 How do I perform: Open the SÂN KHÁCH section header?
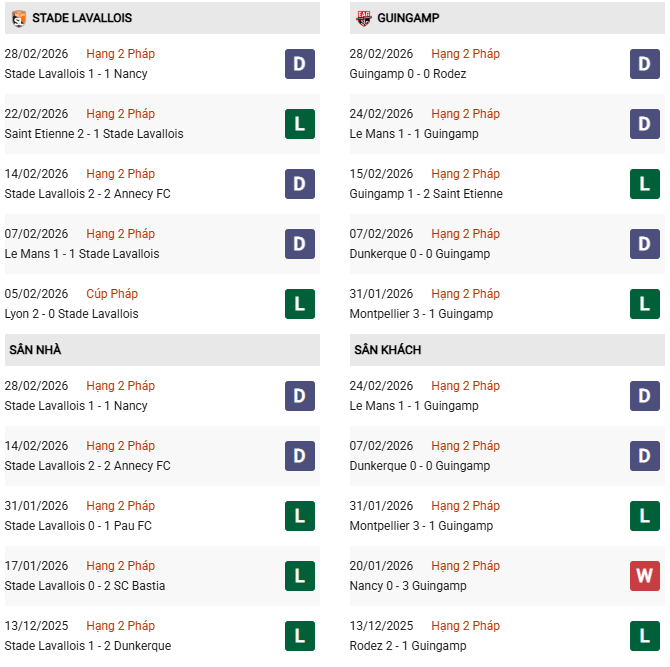387,350
